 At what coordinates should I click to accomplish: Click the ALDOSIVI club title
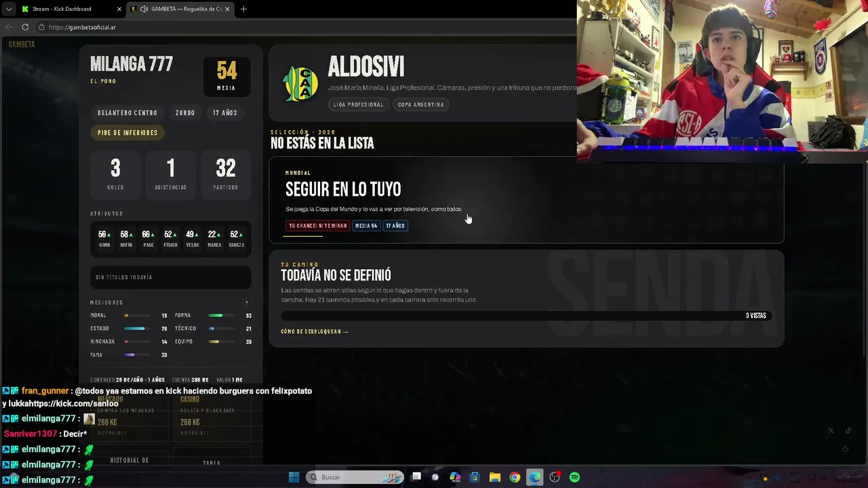tap(366, 66)
